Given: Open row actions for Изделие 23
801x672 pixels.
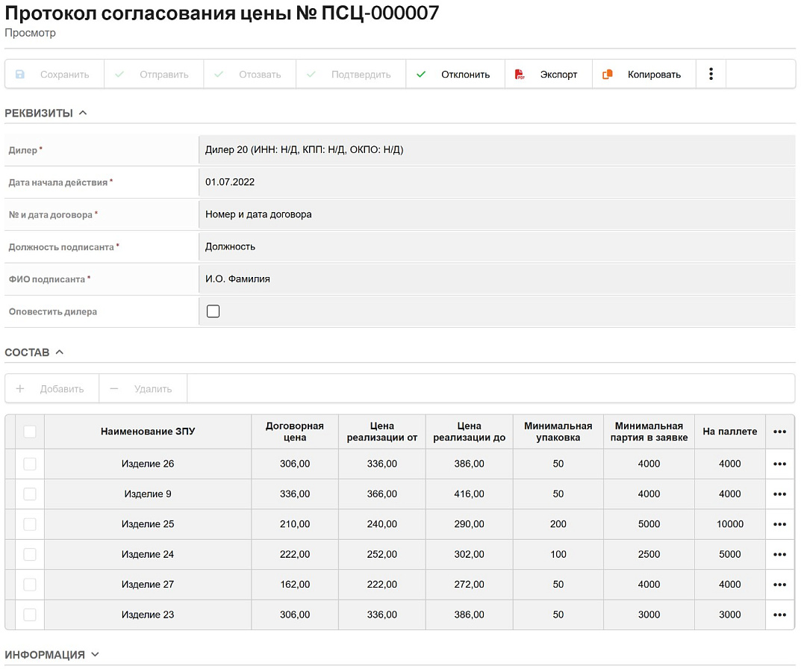Looking at the screenshot, I should [779, 615].
